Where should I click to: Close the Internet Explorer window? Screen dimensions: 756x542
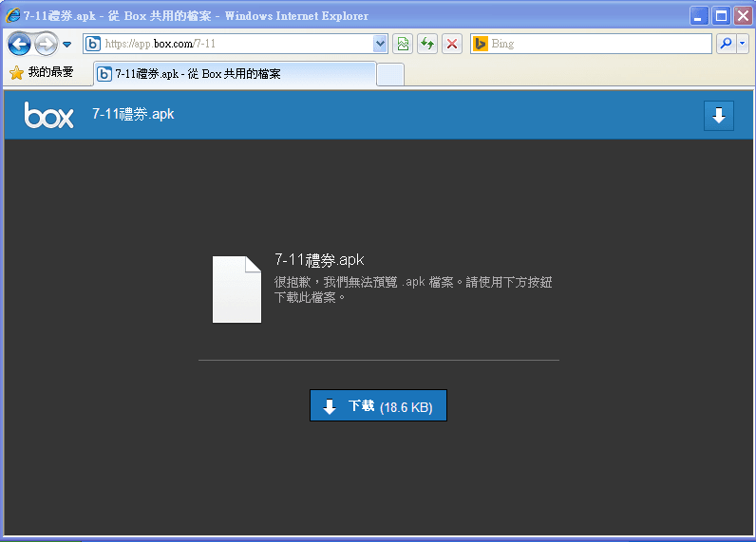[744, 16]
